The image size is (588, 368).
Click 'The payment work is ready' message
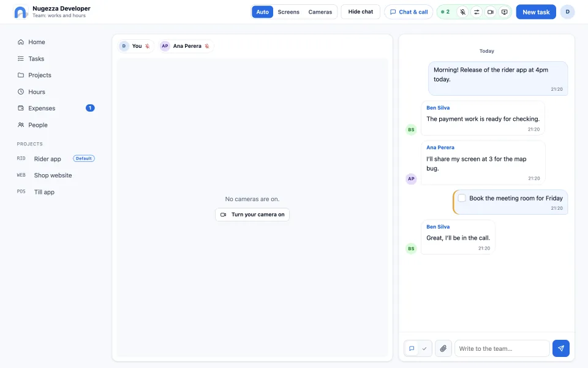483,119
